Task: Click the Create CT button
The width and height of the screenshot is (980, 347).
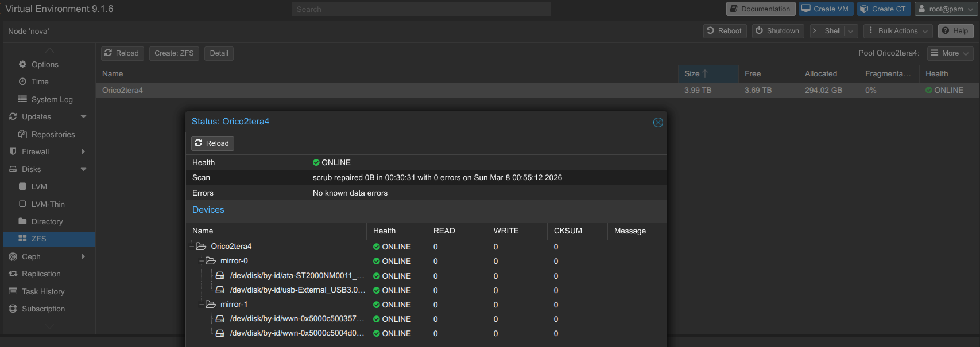Action: (883, 9)
